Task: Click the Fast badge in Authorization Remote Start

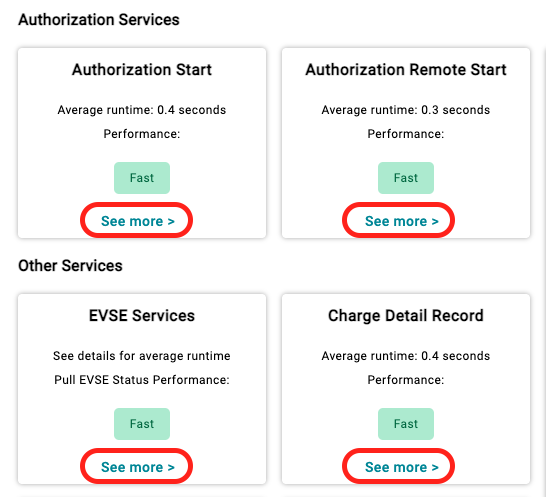Action: click(406, 178)
